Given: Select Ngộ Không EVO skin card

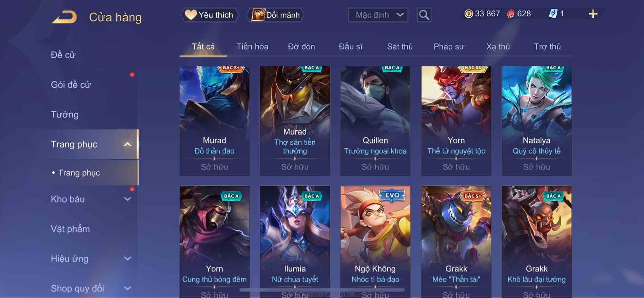Looking at the screenshot, I should point(375,242).
